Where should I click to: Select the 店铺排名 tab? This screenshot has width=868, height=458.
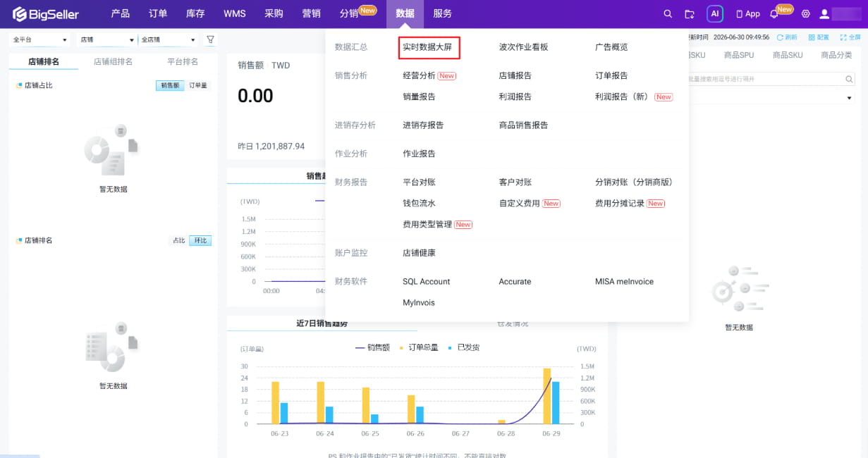(x=44, y=62)
